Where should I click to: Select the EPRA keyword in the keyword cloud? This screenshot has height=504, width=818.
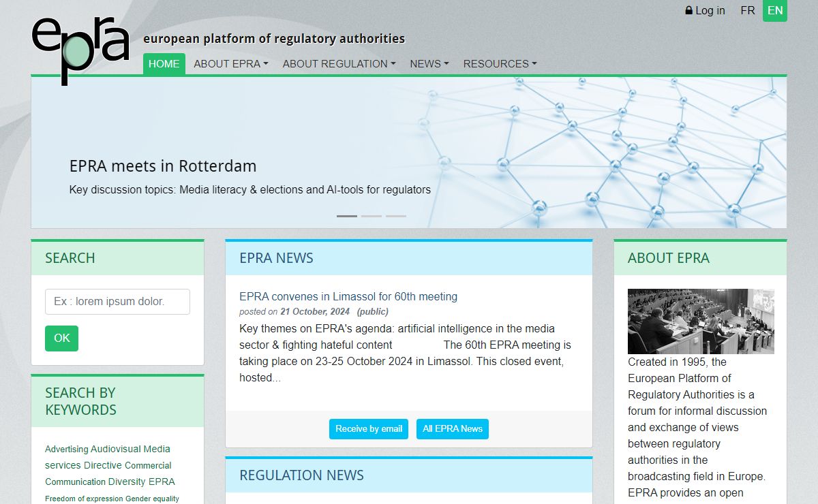162,482
